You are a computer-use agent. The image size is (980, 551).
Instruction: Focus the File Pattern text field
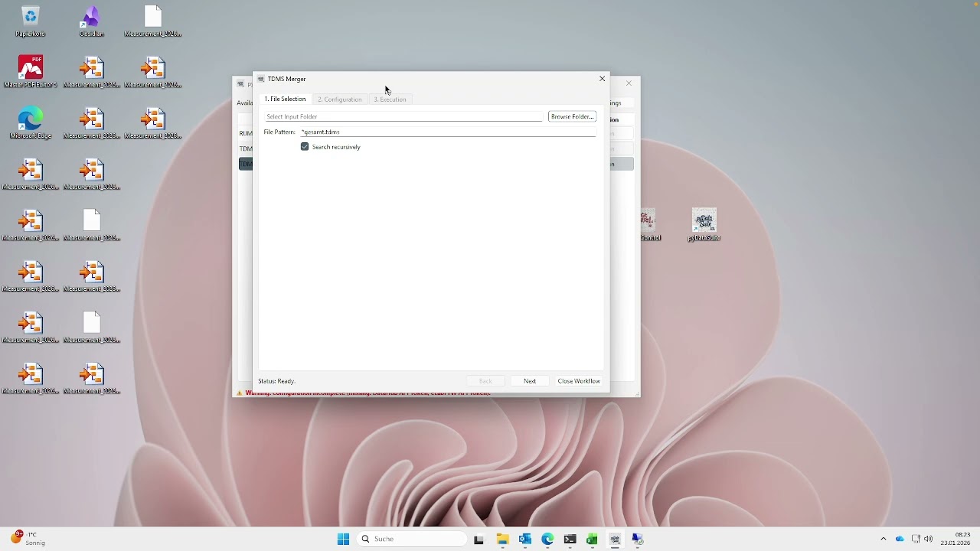coord(448,132)
